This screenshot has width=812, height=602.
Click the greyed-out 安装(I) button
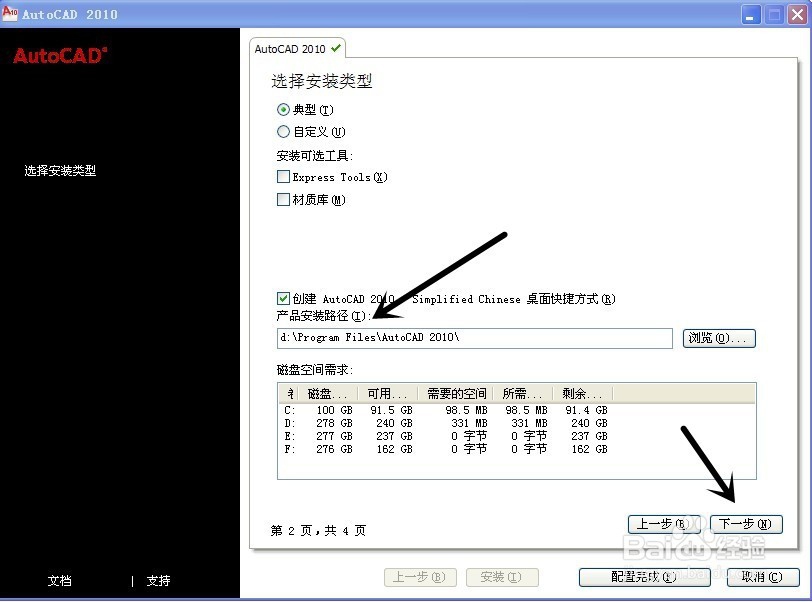point(502,577)
